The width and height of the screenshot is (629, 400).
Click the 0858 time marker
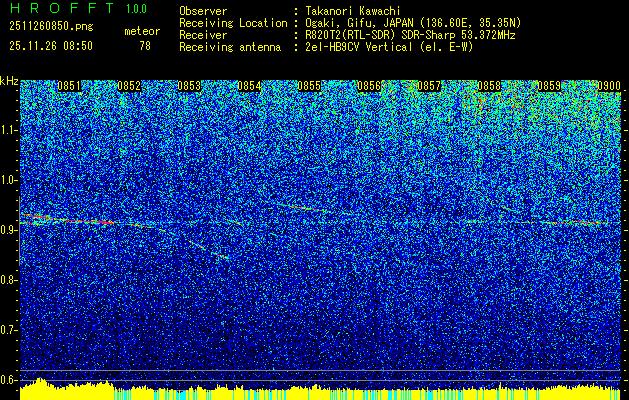(x=489, y=86)
